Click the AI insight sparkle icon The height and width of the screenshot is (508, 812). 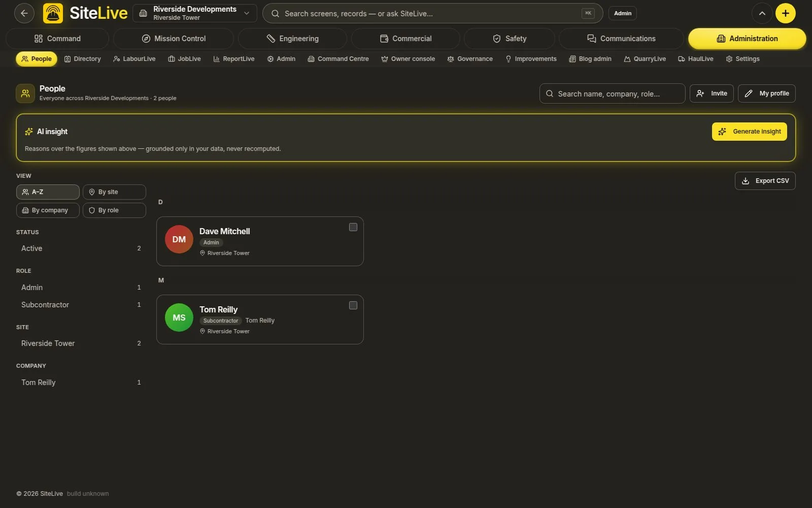click(x=29, y=132)
